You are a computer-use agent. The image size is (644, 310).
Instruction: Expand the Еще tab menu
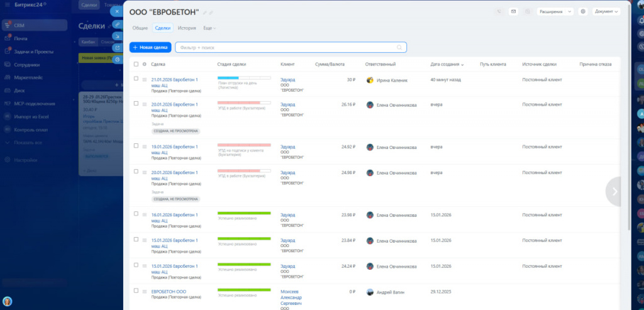tap(209, 28)
